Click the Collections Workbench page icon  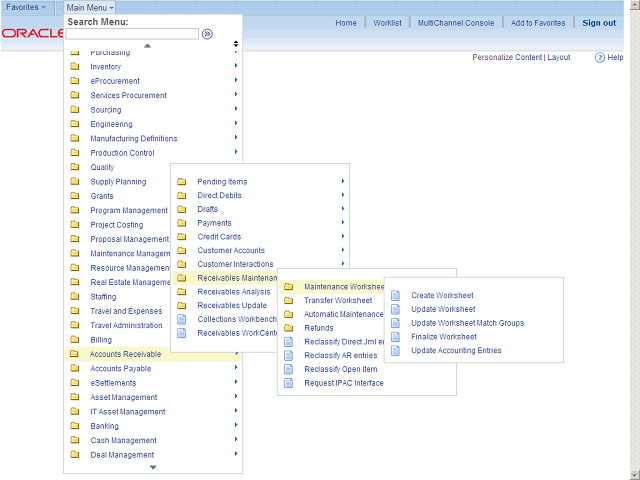tap(181, 319)
